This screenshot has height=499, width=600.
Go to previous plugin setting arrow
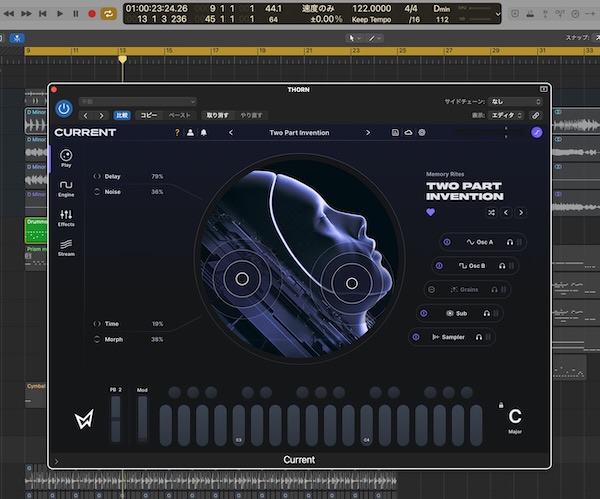click(x=86, y=116)
